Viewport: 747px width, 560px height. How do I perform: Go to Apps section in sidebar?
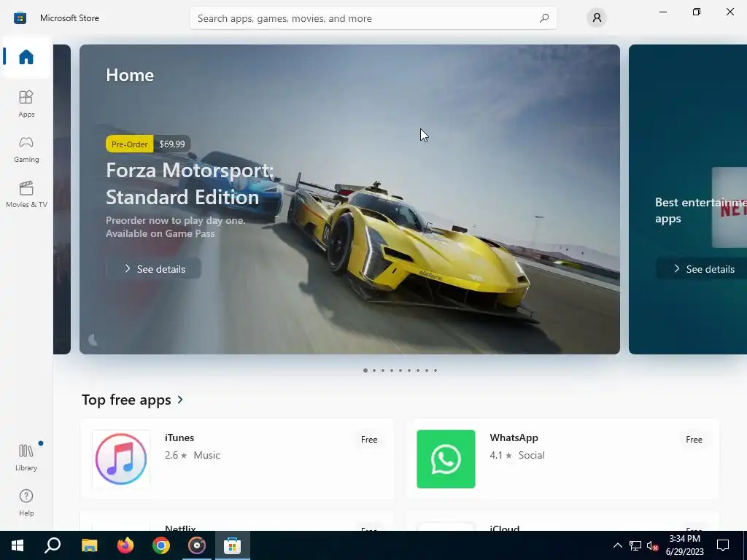click(x=26, y=104)
